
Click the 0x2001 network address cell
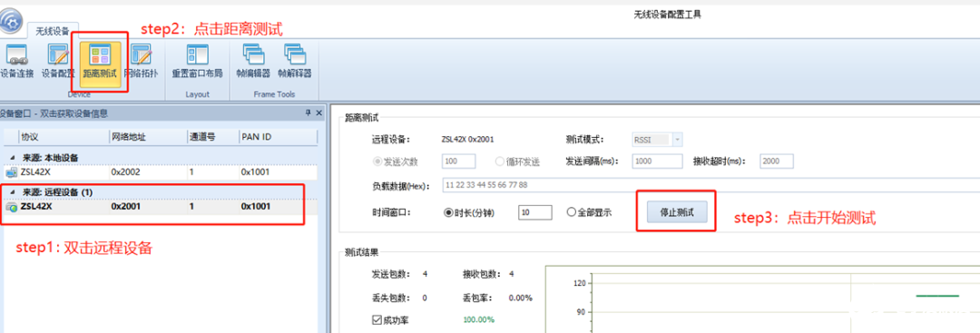point(125,206)
